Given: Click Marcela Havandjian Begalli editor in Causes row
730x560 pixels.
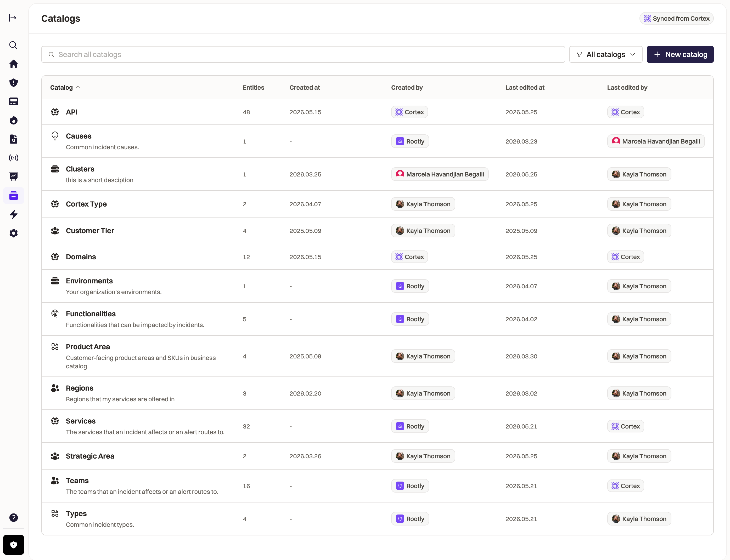Looking at the screenshot, I should [x=656, y=141].
